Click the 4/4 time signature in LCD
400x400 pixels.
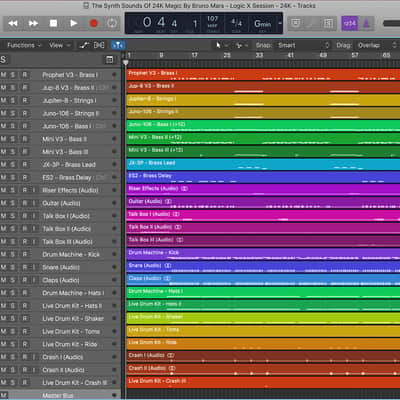pos(237,23)
